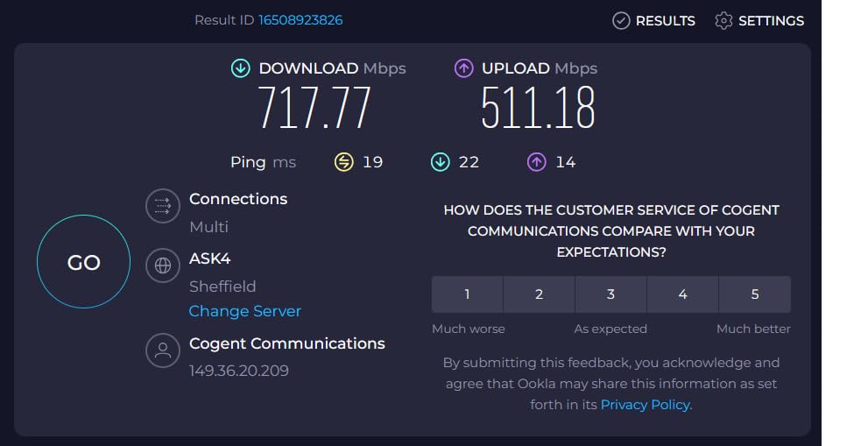The image size is (868, 446).
Task: Select rating 1 for much worse
Action: pos(467,294)
